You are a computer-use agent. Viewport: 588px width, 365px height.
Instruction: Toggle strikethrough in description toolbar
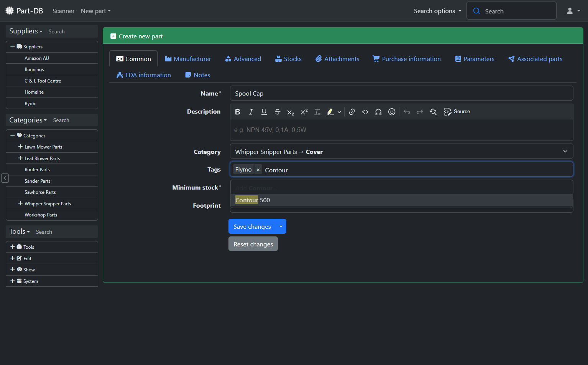pyautogui.click(x=278, y=112)
